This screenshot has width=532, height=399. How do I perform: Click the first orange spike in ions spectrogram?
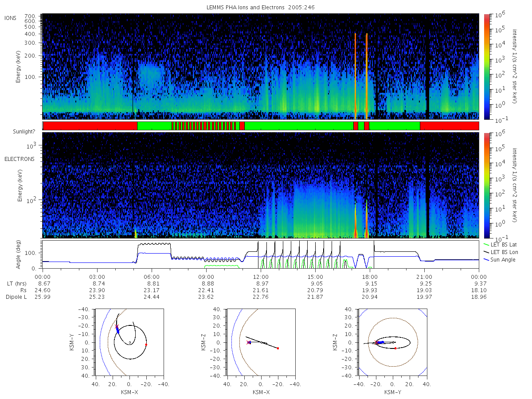(x=356, y=75)
